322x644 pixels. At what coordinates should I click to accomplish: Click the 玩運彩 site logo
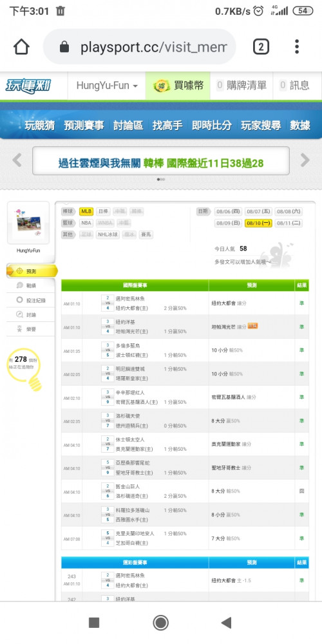28,86
